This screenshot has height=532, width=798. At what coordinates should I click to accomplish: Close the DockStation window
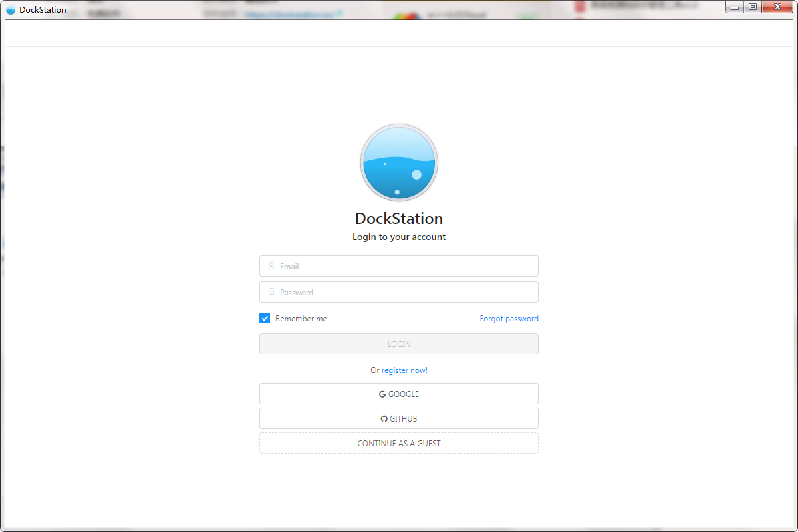(776, 7)
